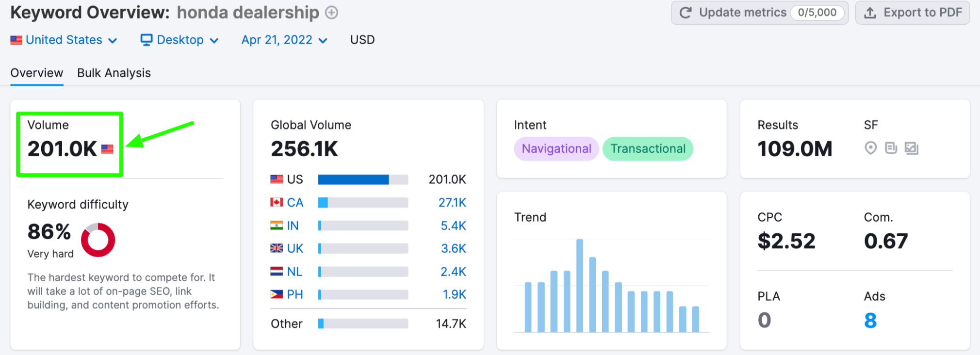
Task: Click the Results value 109.0M
Action: tap(795, 149)
